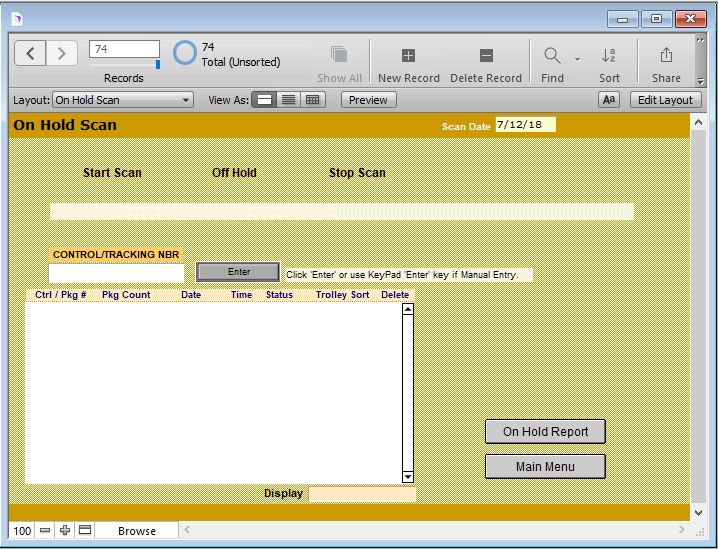Click the Delete Record icon
This screenshot has height=549, width=718.
point(486,56)
